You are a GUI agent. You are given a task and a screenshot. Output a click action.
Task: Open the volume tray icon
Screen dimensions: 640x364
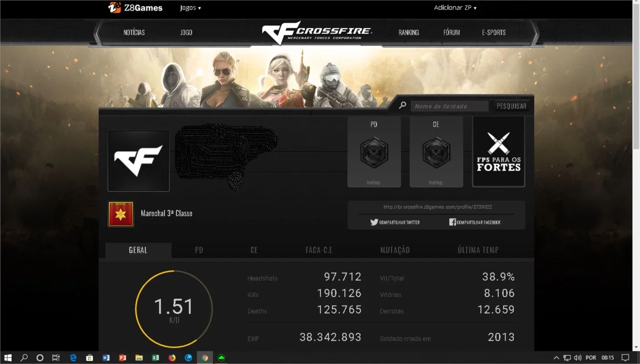[x=577, y=358]
